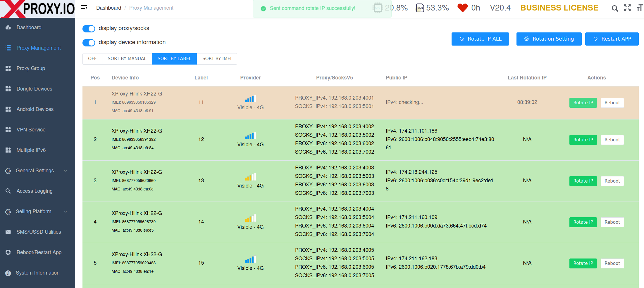Click the orange signal bars for label 13
The image size is (644, 288).
point(250,177)
